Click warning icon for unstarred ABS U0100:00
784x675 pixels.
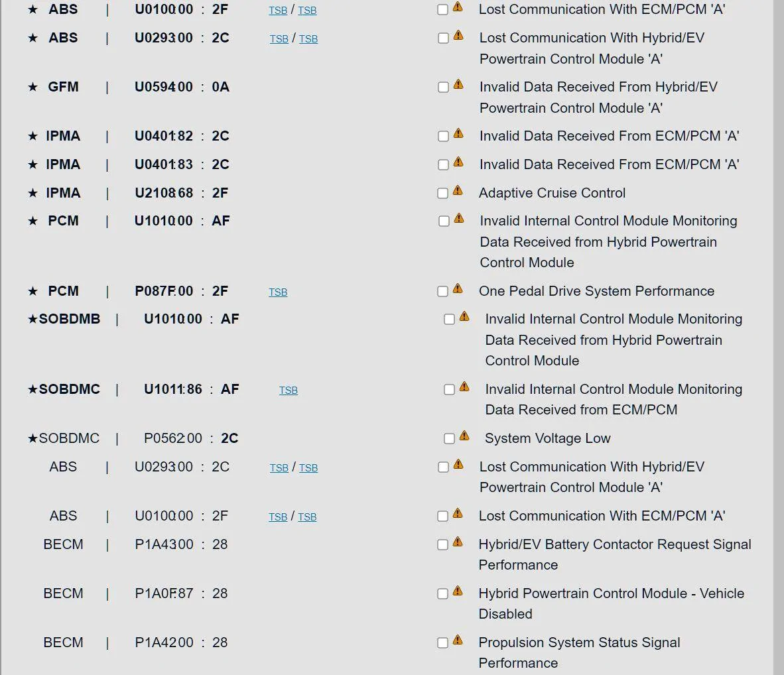(x=458, y=513)
